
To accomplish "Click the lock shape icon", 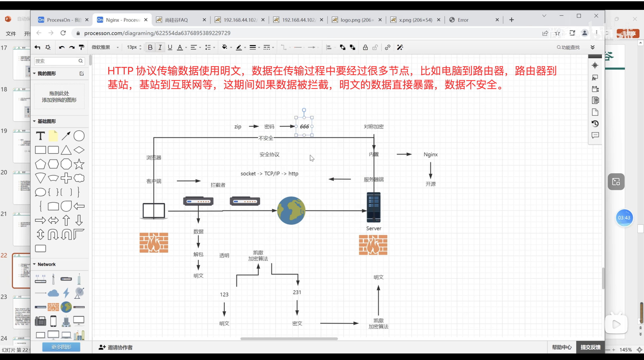I will click(x=365, y=47).
